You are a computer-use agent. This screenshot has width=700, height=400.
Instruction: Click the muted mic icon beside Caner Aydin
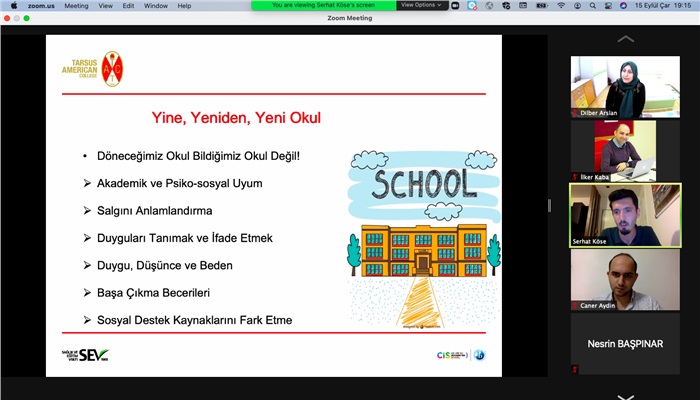(575, 306)
